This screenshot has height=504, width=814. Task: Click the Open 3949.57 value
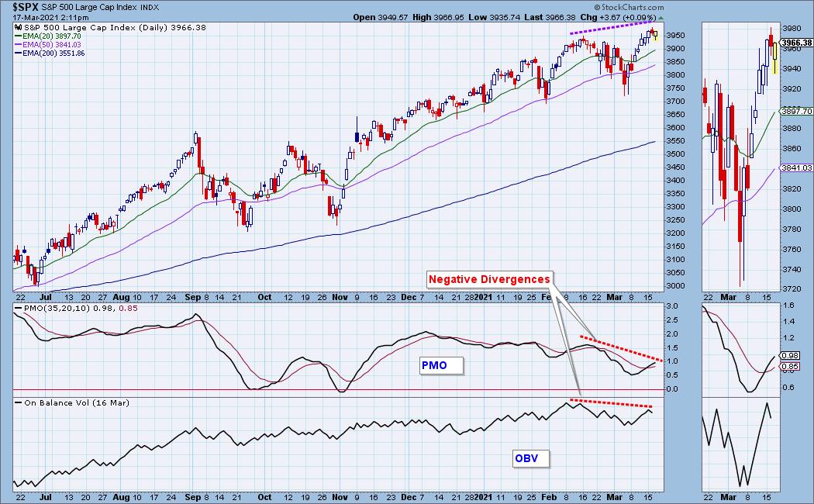coord(381,18)
